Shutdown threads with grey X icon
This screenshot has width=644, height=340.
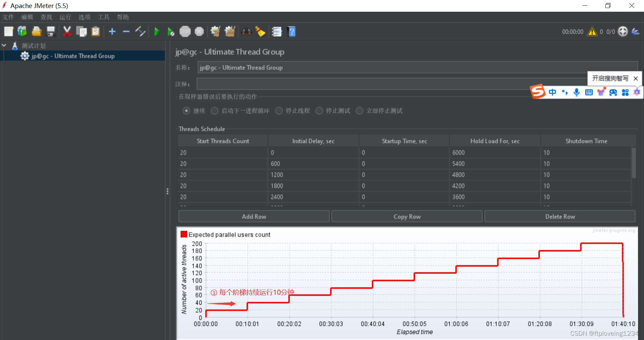pyautogui.click(x=199, y=32)
